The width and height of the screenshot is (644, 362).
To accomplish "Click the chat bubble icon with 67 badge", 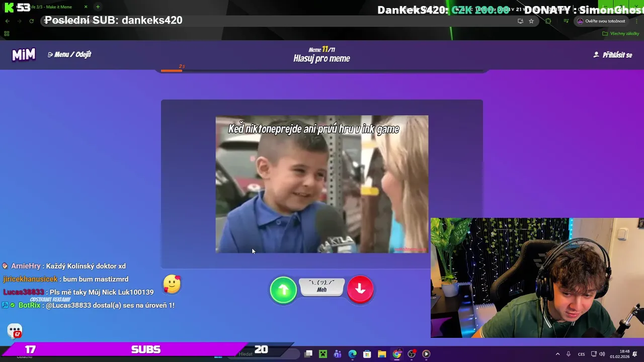I will click(x=15, y=331).
